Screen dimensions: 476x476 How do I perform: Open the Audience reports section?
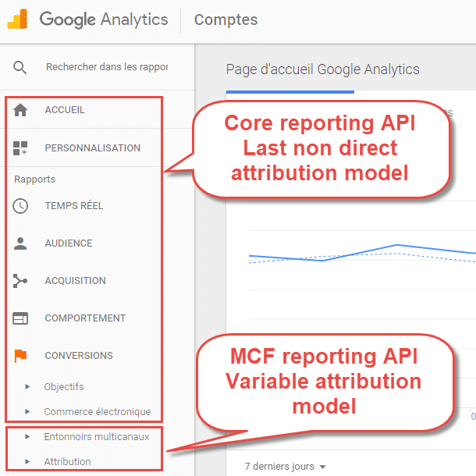[x=69, y=243]
